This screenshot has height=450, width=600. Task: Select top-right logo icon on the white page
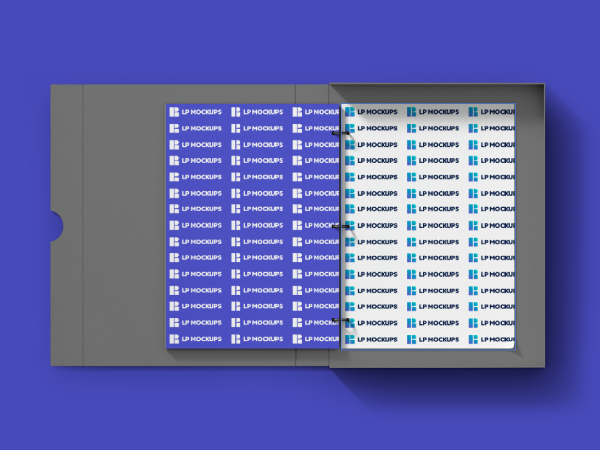[473, 112]
